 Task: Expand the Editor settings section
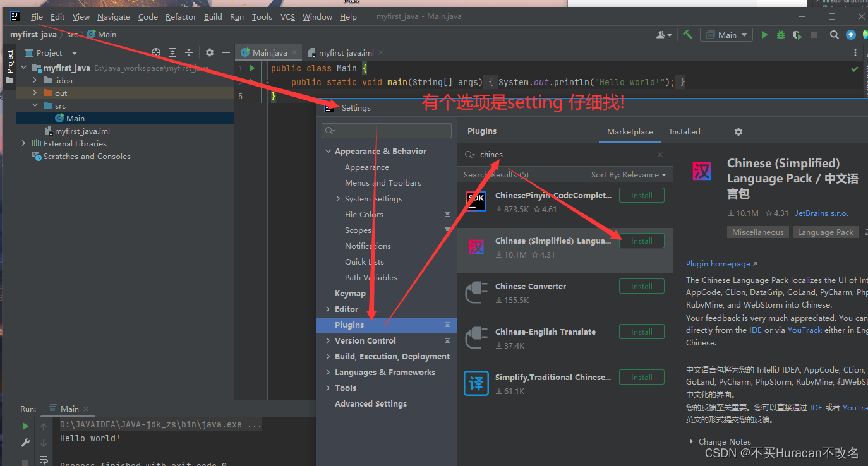pos(328,309)
